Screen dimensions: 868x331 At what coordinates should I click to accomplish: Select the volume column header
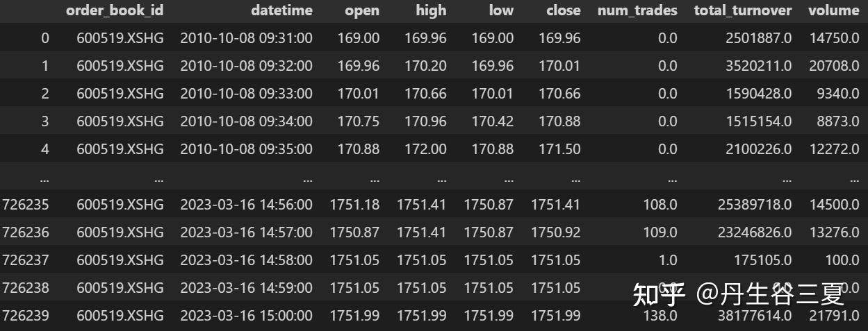[833, 10]
